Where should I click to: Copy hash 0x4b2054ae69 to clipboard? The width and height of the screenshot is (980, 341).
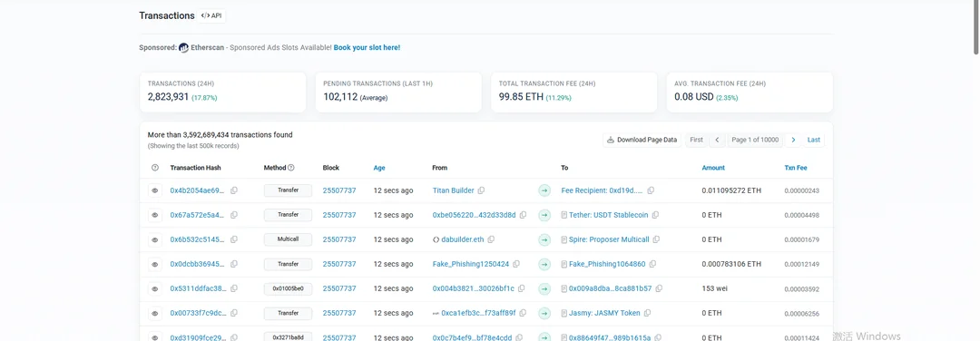point(234,190)
